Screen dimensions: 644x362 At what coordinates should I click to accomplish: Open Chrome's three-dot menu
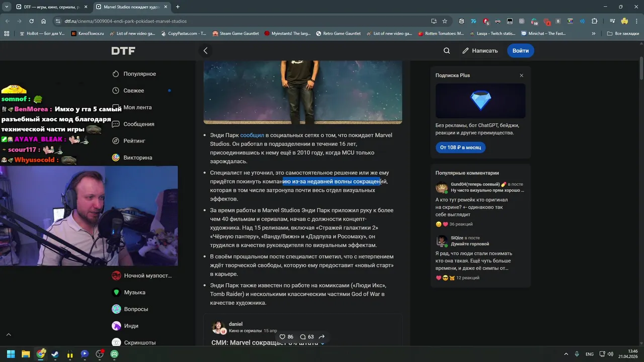coord(636,21)
